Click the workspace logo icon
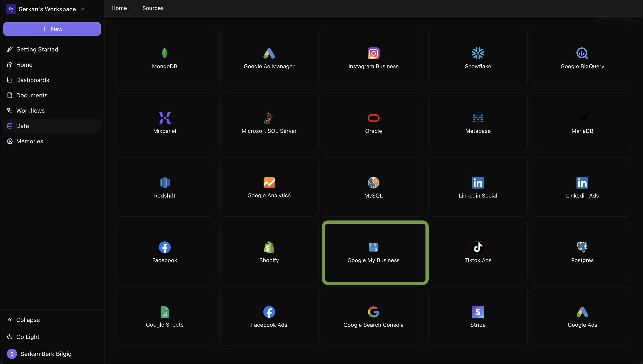The image size is (643, 364). 11,9
